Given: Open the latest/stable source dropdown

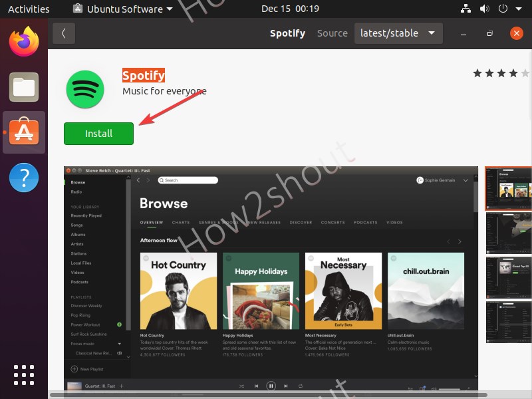Looking at the screenshot, I should [x=398, y=33].
